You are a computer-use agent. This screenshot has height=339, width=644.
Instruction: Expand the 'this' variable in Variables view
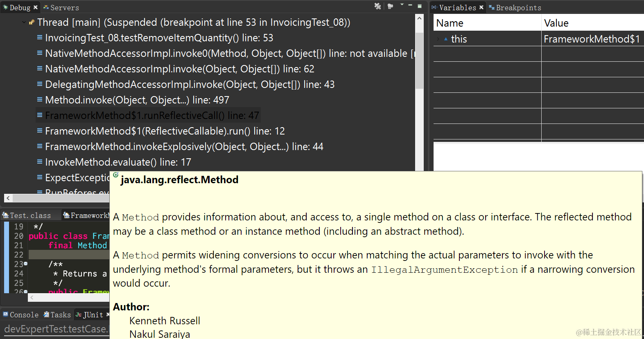(x=438, y=39)
